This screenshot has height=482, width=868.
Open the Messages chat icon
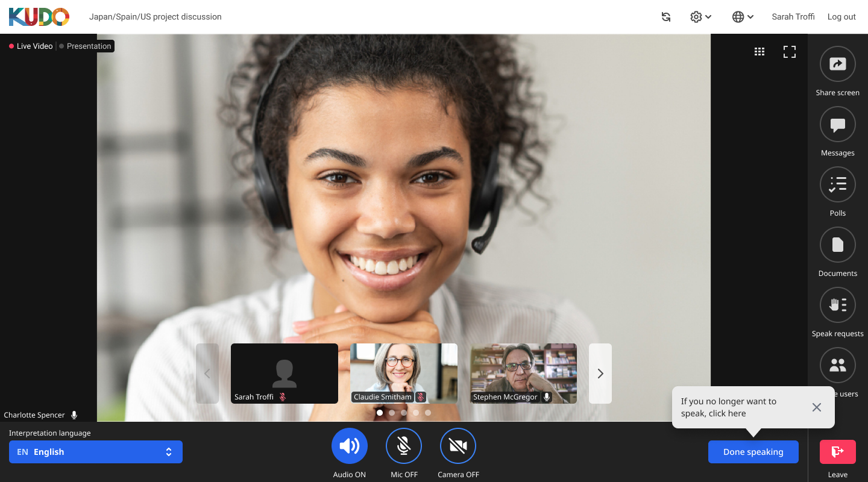(x=838, y=124)
